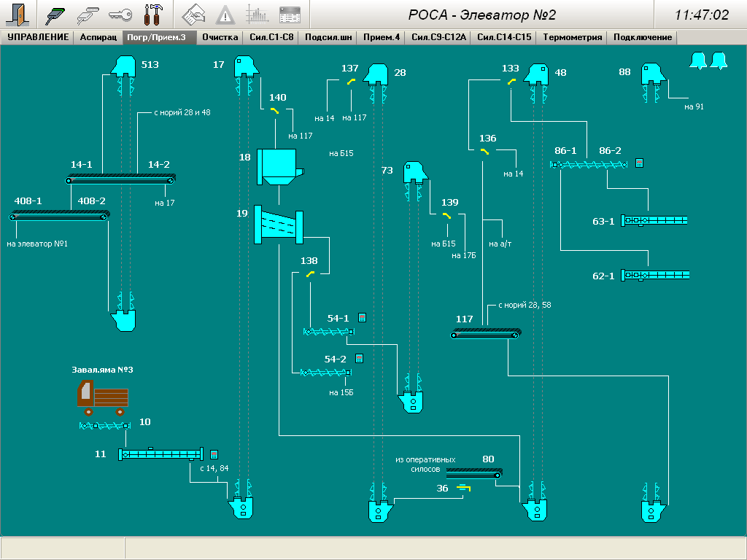Select the separator unit 19
Screen dimensions: 747x560
click(x=278, y=225)
